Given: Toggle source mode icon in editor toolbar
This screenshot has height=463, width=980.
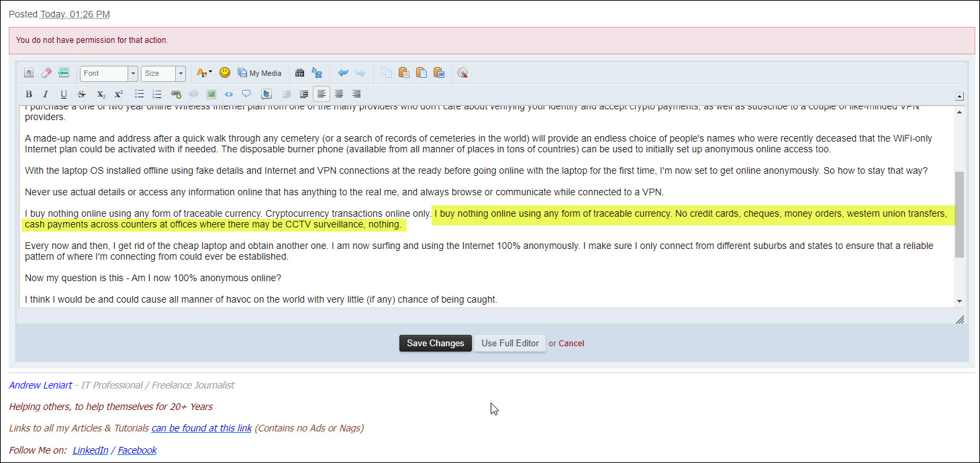Looking at the screenshot, I should 29,73.
